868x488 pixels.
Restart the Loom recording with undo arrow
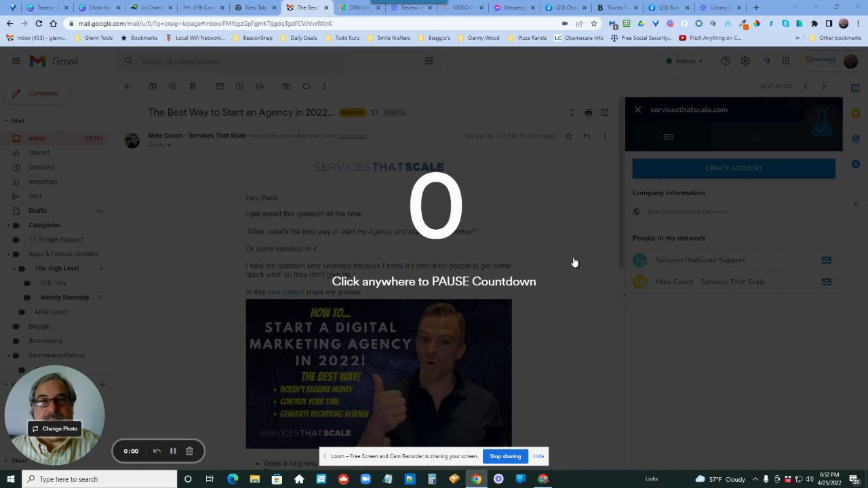click(x=157, y=451)
